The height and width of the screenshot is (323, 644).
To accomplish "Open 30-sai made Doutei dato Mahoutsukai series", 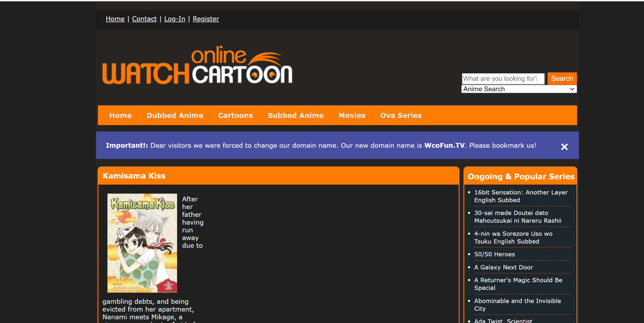I will click(518, 217).
